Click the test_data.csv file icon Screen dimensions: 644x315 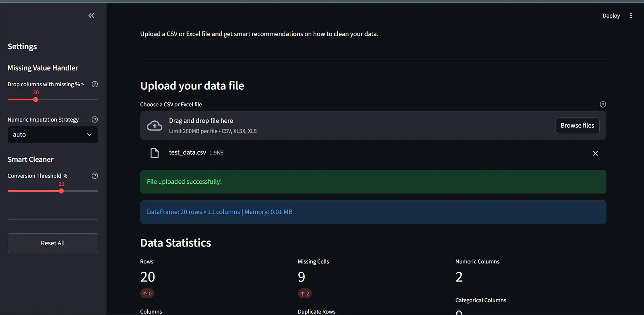[x=155, y=153]
